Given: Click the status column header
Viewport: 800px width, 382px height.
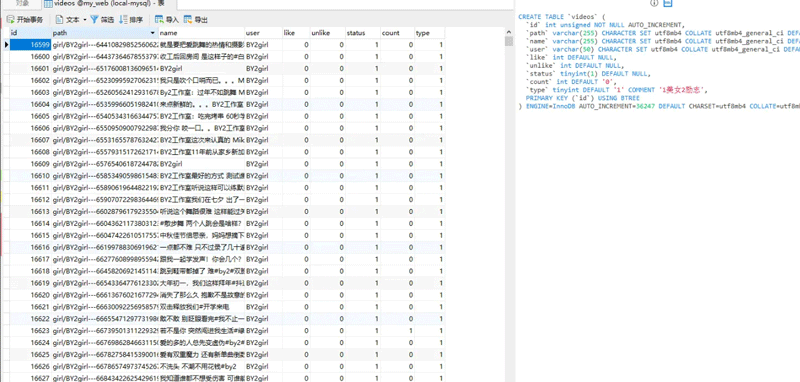Looking at the screenshot, I should pyautogui.click(x=363, y=33).
